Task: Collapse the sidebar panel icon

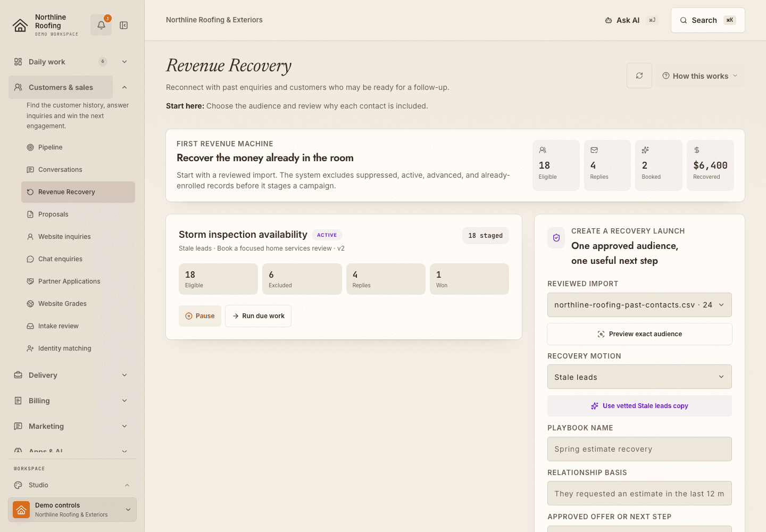Action: click(124, 25)
